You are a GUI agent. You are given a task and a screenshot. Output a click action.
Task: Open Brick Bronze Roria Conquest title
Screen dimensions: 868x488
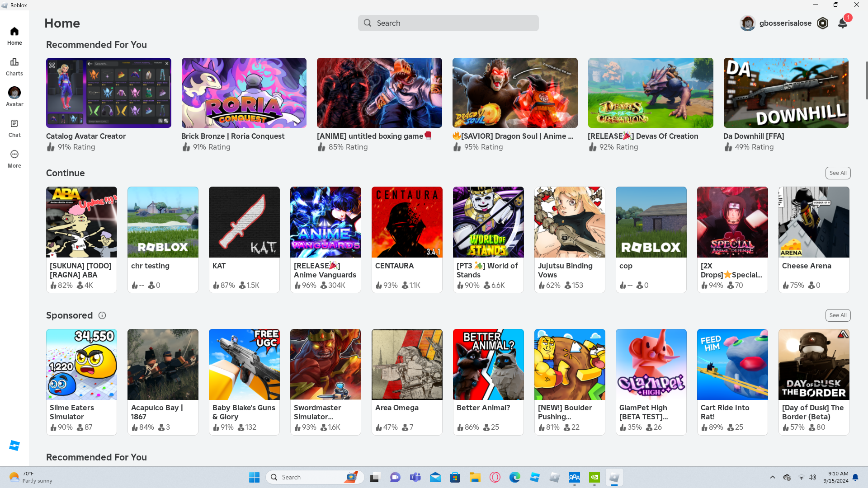click(x=233, y=136)
